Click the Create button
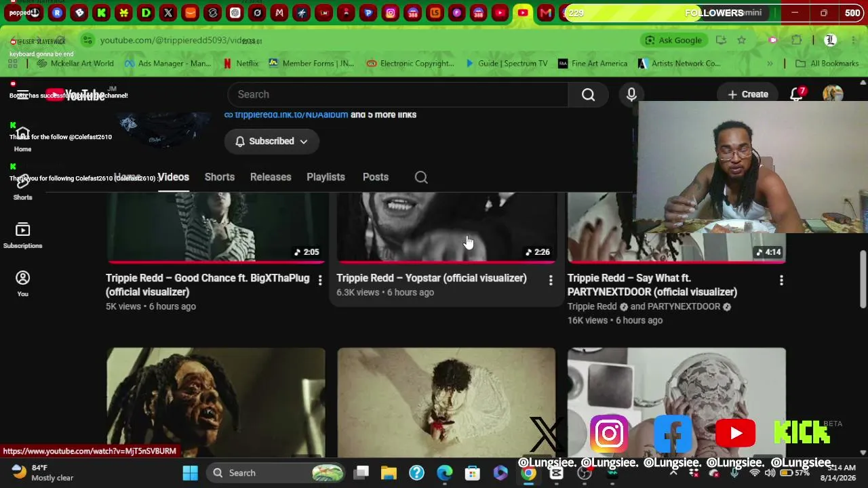 (747, 94)
